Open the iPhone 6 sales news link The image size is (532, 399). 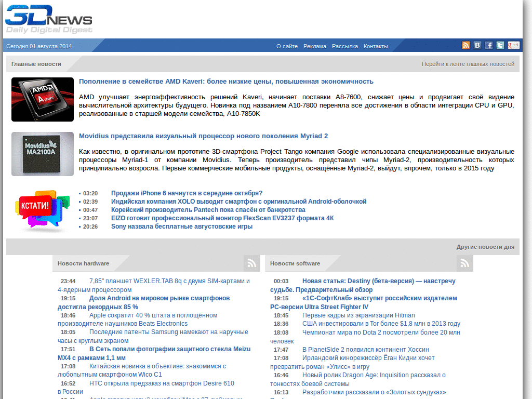point(185,192)
